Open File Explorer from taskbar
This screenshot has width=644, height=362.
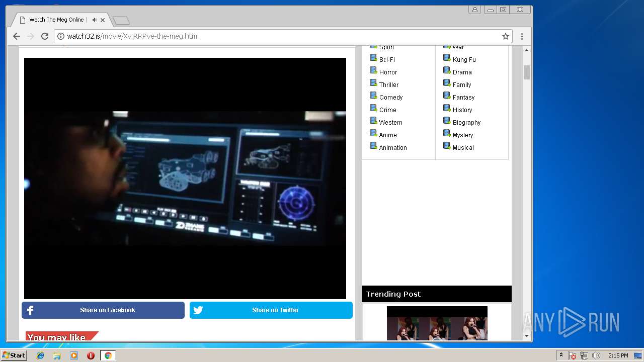point(57,355)
